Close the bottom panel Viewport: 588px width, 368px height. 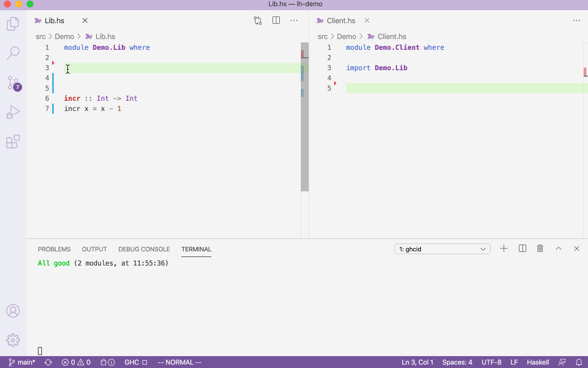click(x=577, y=249)
